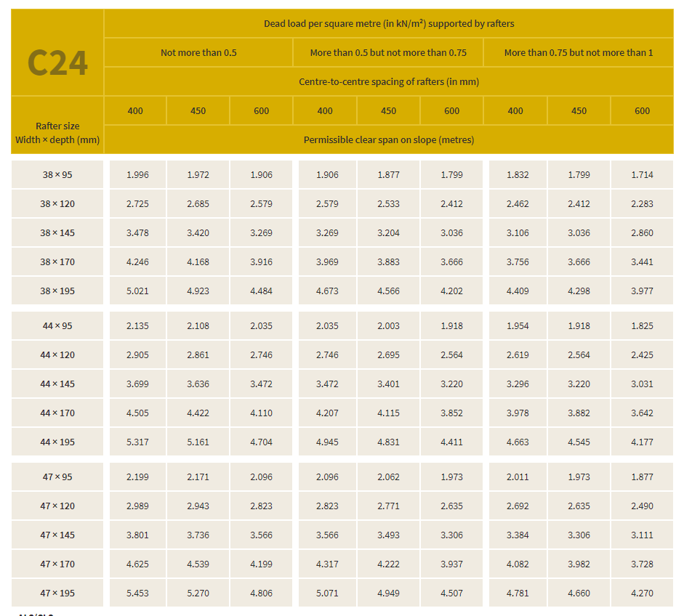Click span value 2.199 in 47 × 95 row
The height and width of the screenshot is (616, 684).
137,477
